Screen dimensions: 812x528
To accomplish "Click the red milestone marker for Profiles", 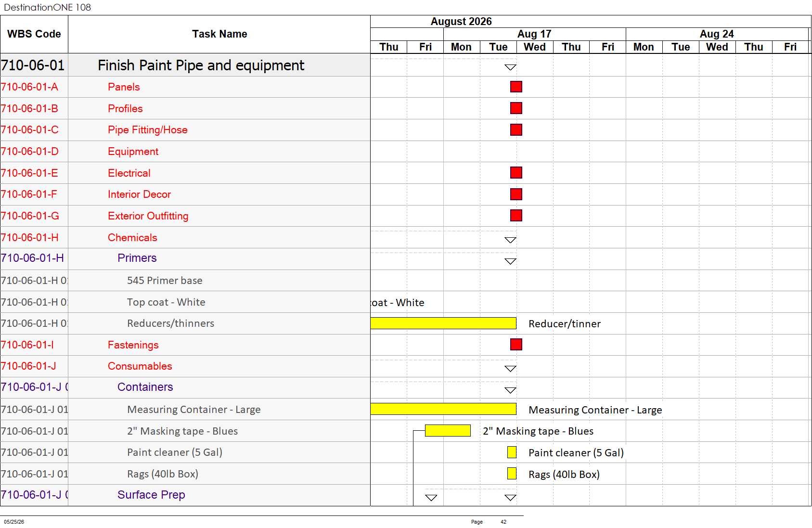I will (516, 108).
